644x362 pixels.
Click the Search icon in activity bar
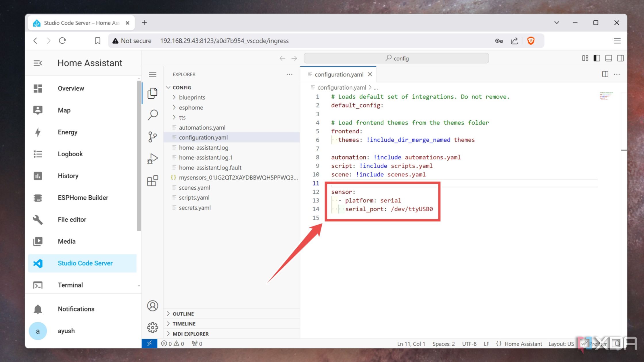click(x=153, y=115)
